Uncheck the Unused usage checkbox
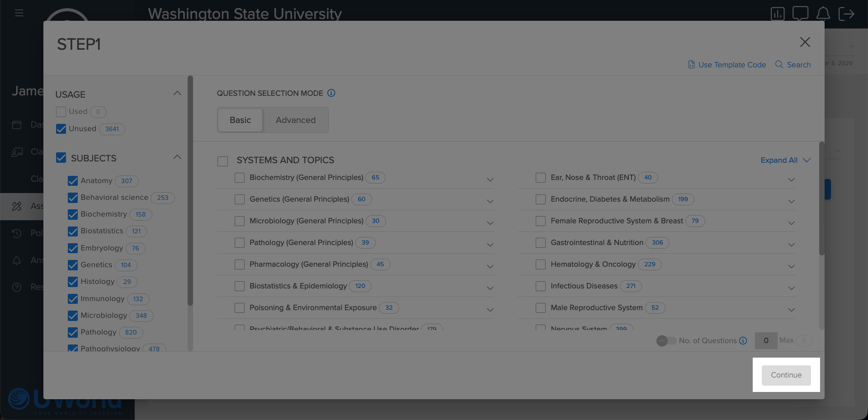 (61, 129)
